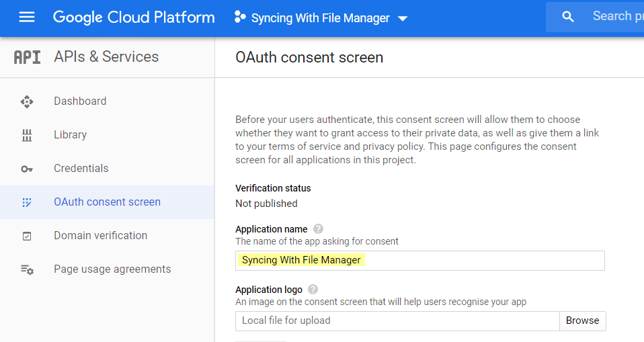Click the Local file for upload field
The image size is (644, 342).
tap(397, 321)
